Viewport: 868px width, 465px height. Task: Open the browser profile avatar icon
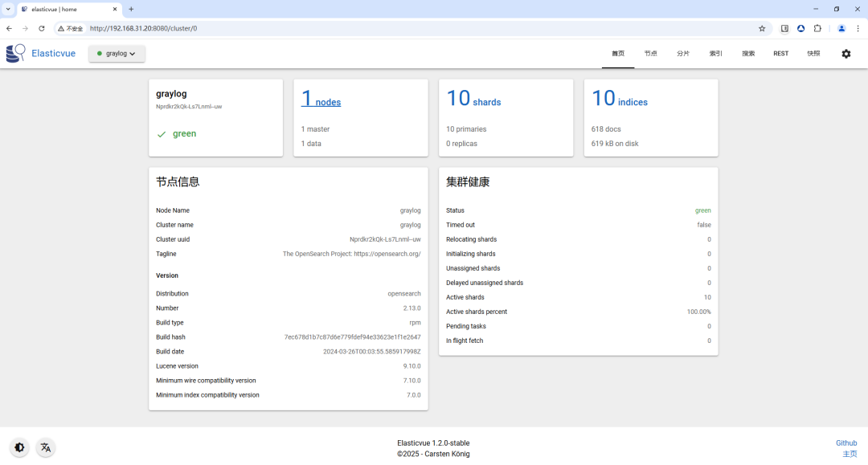pos(841,28)
